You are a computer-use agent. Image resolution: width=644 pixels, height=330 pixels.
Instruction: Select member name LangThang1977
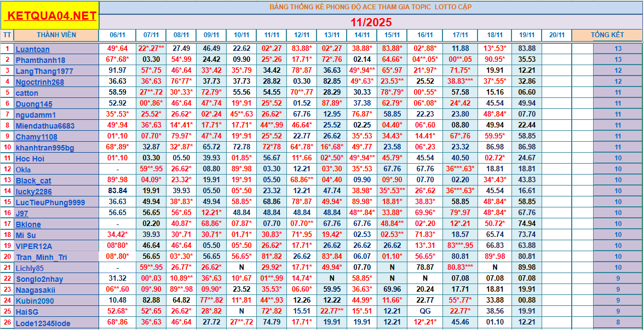pos(44,71)
